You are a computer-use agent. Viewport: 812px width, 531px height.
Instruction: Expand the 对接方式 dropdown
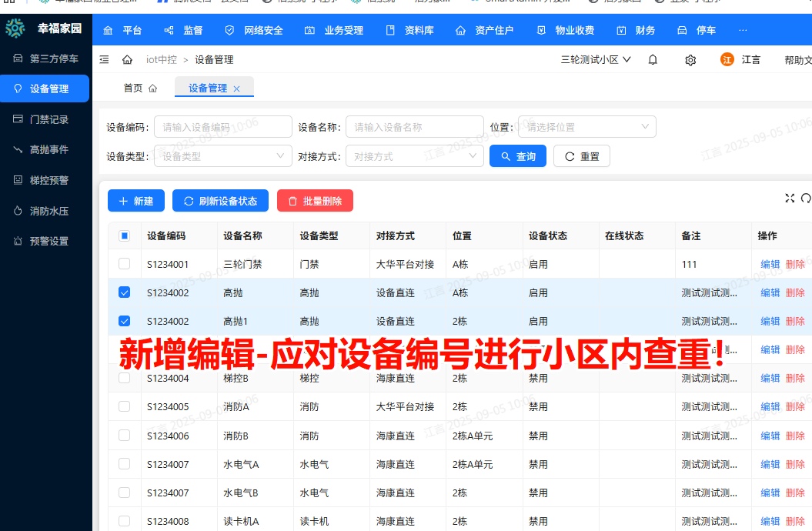coord(414,156)
